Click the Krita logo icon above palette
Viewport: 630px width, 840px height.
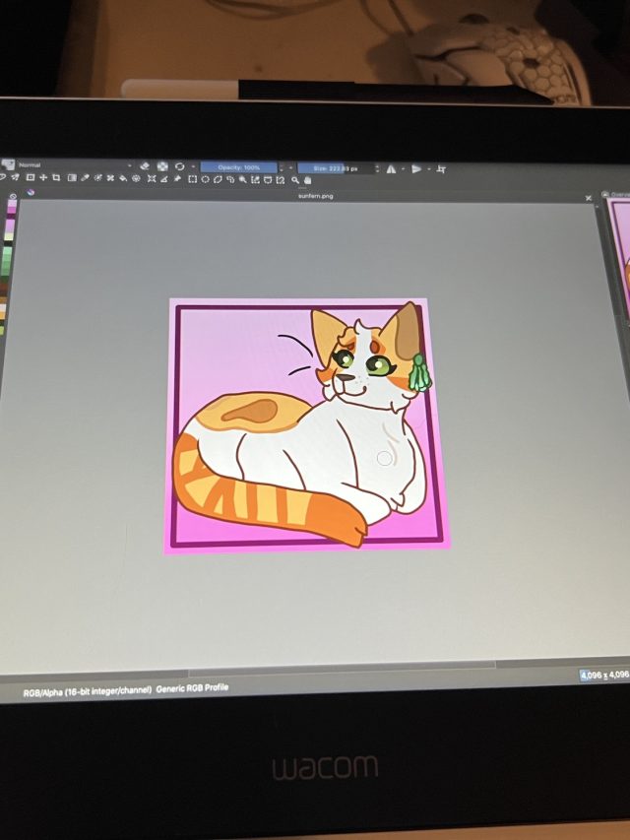(x=31, y=192)
